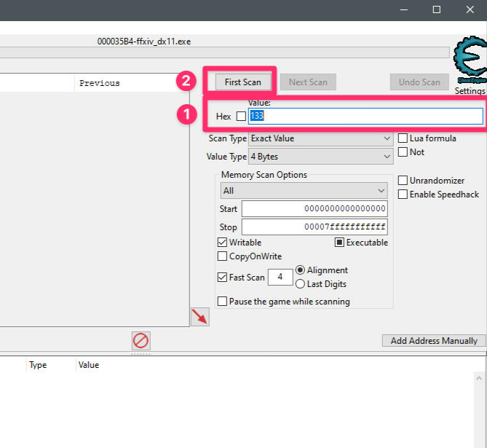Expand the Value Type dropdown

coord(320,157)
